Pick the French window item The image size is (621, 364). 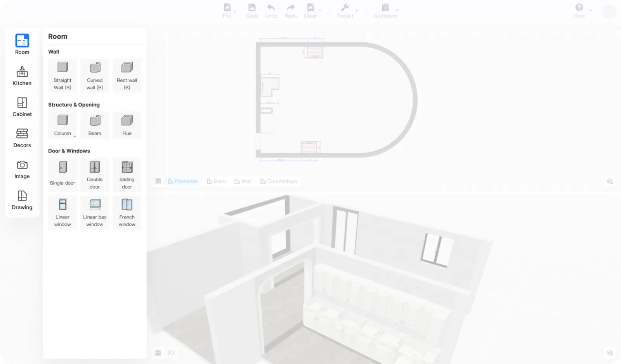pos(127,212)
